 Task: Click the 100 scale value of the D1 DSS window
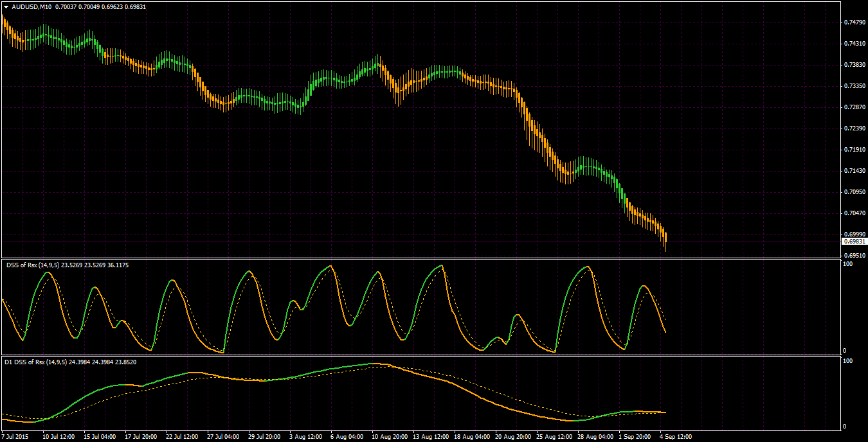point(847,362)
